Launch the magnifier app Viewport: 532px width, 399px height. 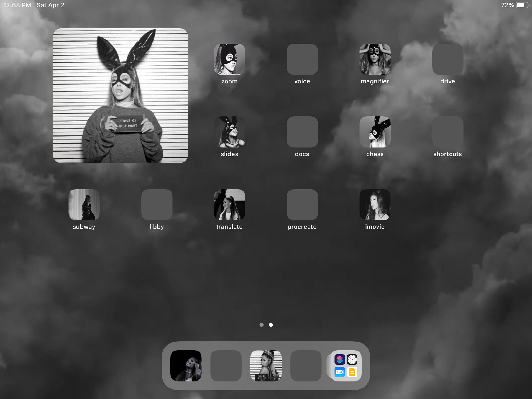click(x=375, y=59)
